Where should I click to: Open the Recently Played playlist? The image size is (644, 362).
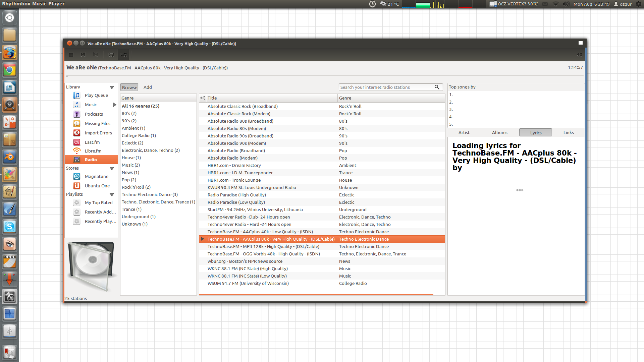click(x=91, y=222)
